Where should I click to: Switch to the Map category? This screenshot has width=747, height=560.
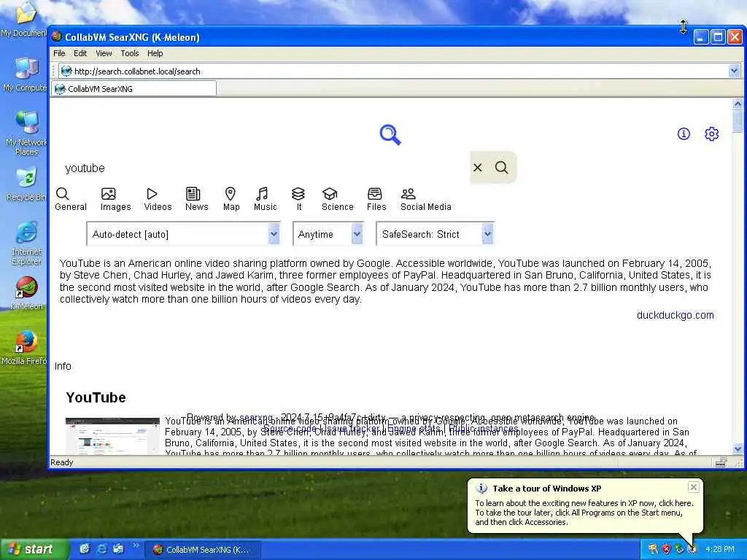click(x=231, y=199)
